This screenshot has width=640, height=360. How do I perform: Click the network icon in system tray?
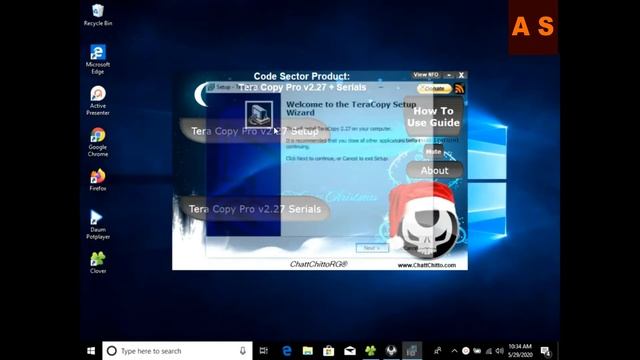coord(489,351)
